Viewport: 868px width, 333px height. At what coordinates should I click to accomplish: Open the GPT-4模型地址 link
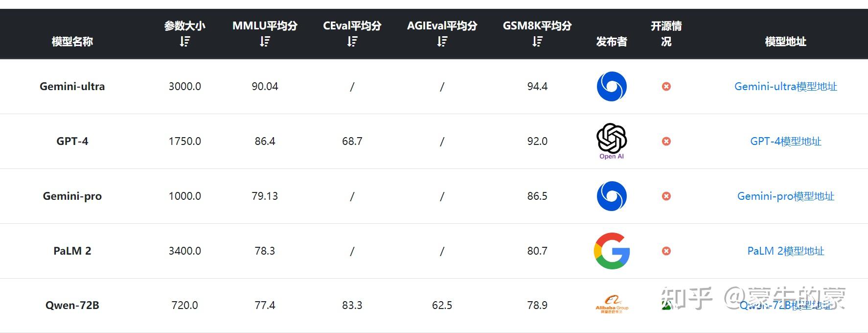pyautogui.click(x=785, y=142)
